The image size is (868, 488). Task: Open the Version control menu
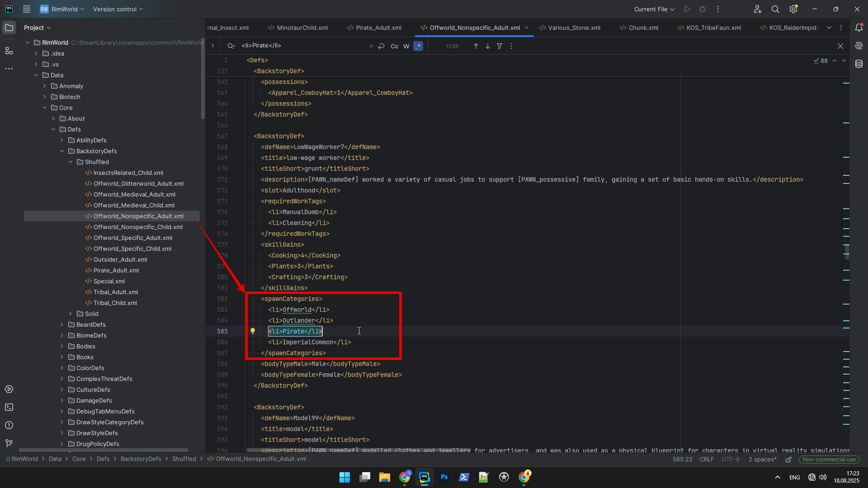point(118,9)
